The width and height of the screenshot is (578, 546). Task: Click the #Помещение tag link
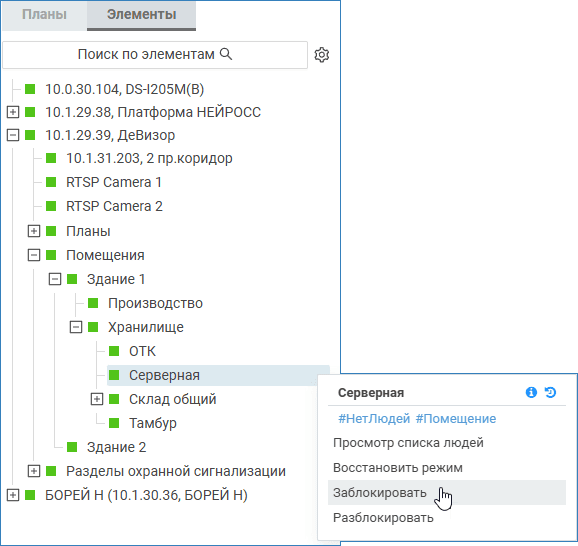(x=456, y=418)
